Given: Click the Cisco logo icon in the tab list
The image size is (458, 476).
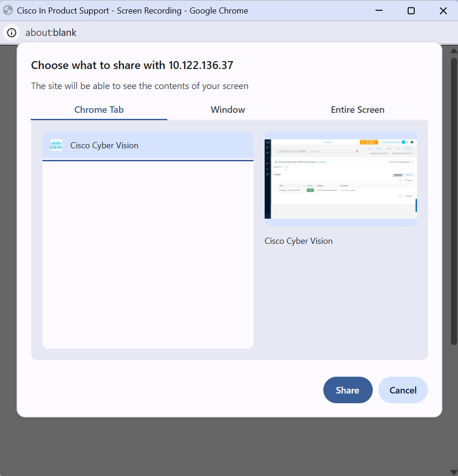Looking at the screenshot, I should click(x=56, y=145).
